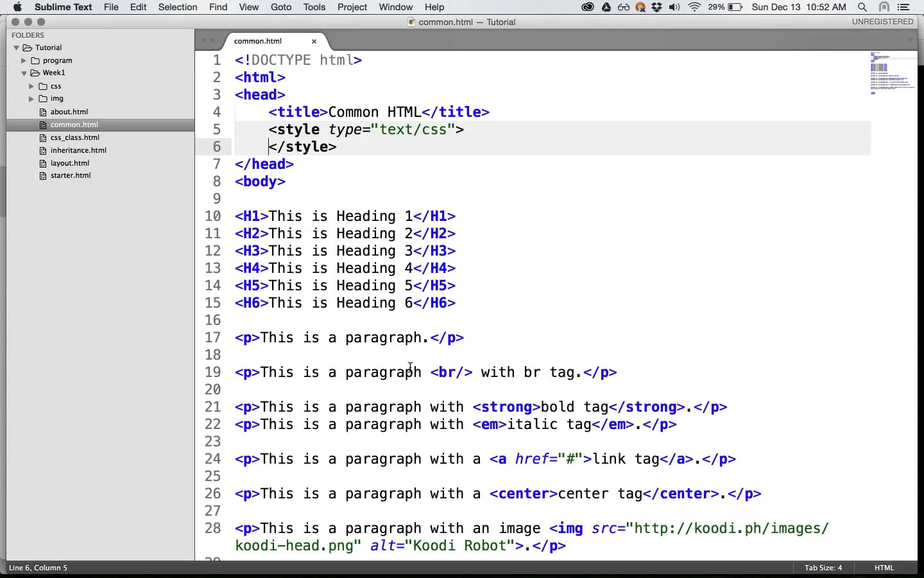Go to previous tab arrow
The image size is (924, 578).
tap(203, 40)
